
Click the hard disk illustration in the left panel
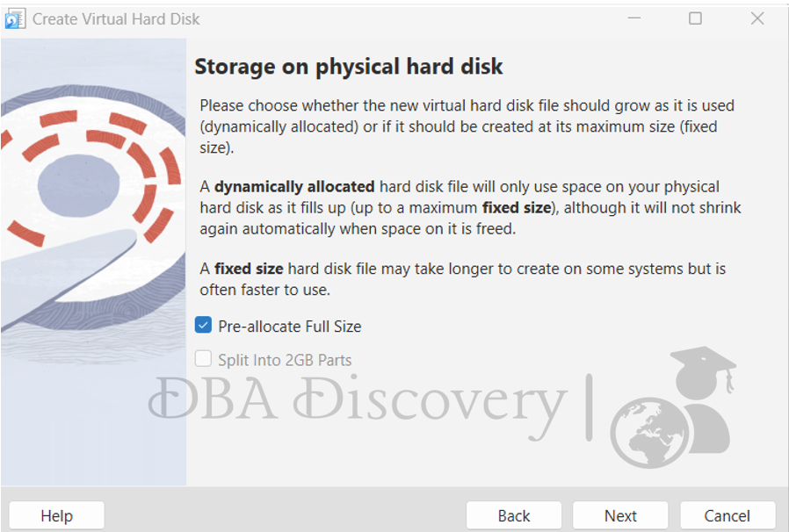94,207
